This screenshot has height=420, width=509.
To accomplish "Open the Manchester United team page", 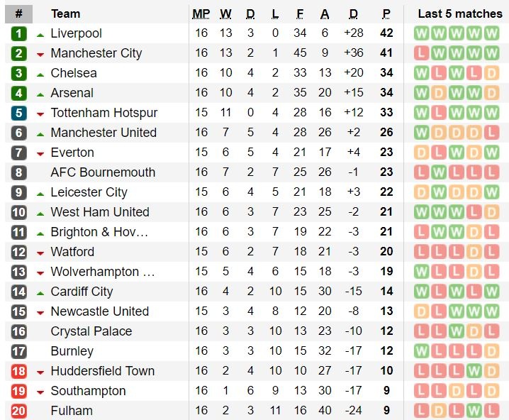I will coord(104,133).
